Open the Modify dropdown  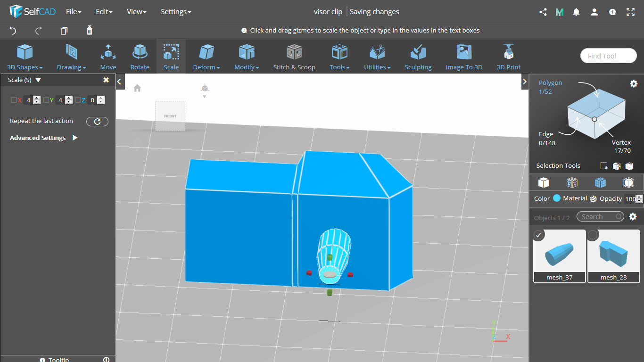pos(247,57)
